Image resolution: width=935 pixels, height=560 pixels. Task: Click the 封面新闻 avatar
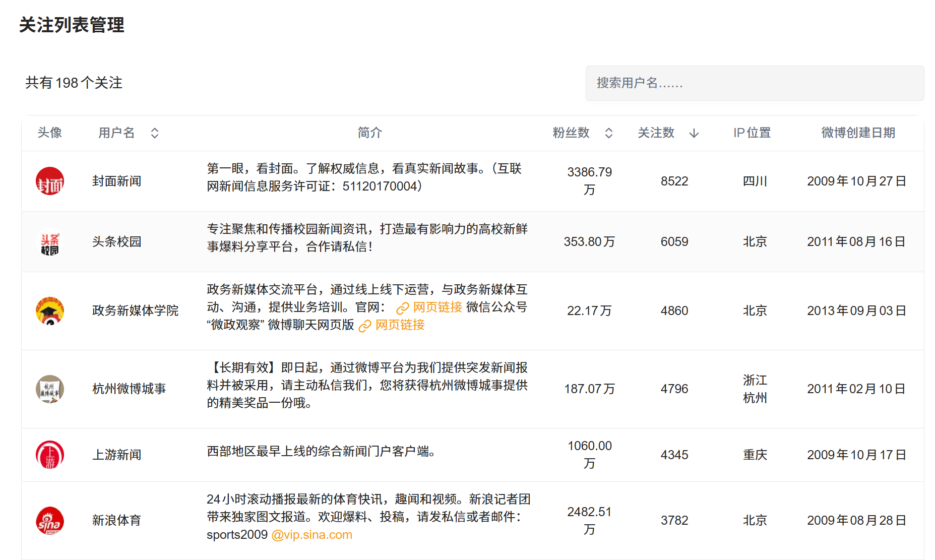point(50,181)
